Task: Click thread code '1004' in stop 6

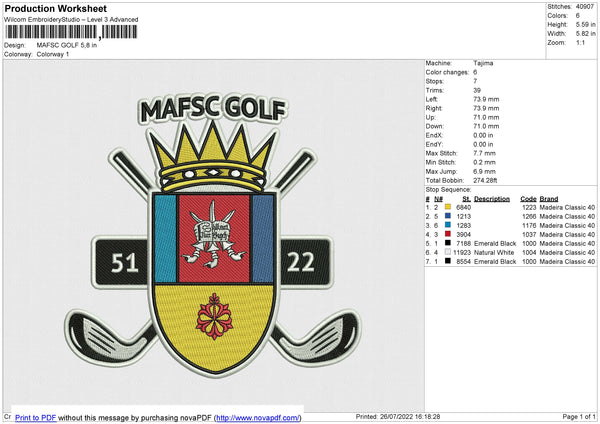Action: tap(529, 253)
